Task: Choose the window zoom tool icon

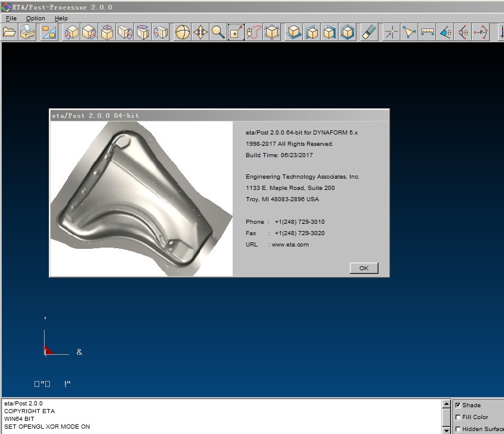Action: tap(236, 32)
